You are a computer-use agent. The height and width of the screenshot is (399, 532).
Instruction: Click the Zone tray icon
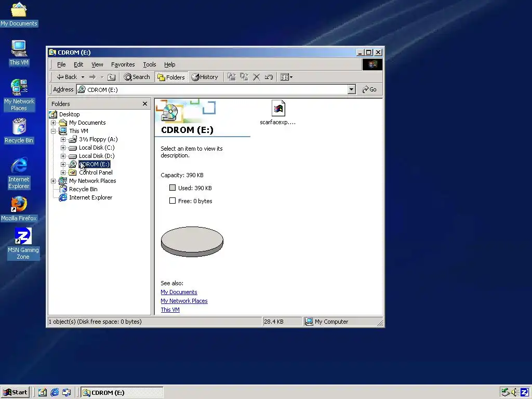[525, 393]
